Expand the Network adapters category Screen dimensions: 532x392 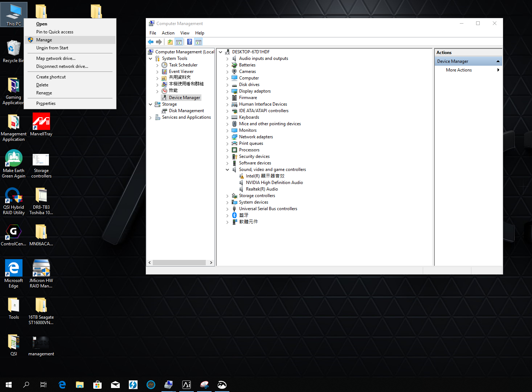click(x=228, y=137)
